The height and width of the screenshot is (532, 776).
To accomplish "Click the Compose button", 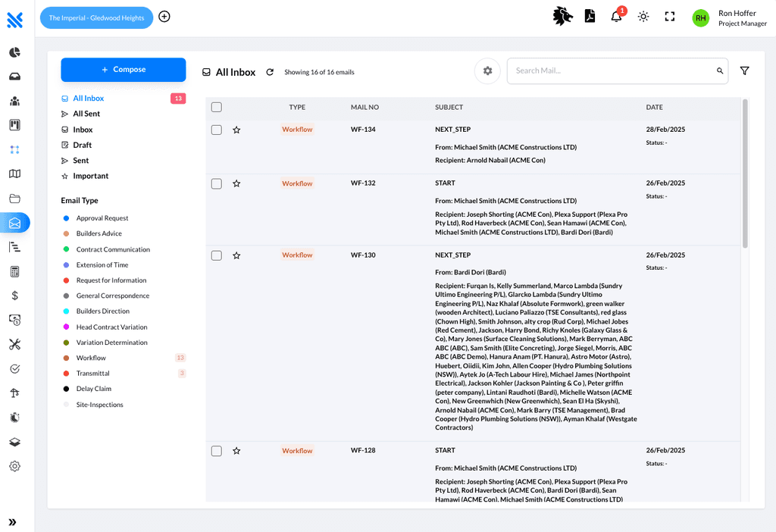I will pos(123,69).
